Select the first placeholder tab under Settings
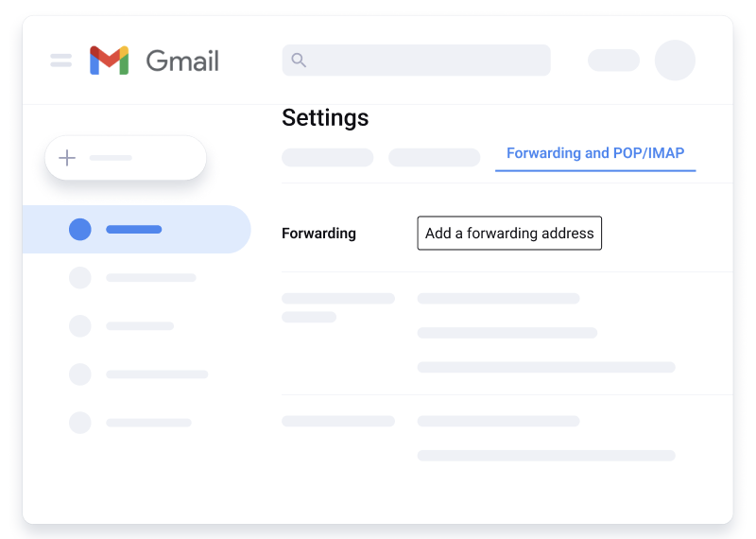Viewport: 756px width, 539px height. point(327,157)
